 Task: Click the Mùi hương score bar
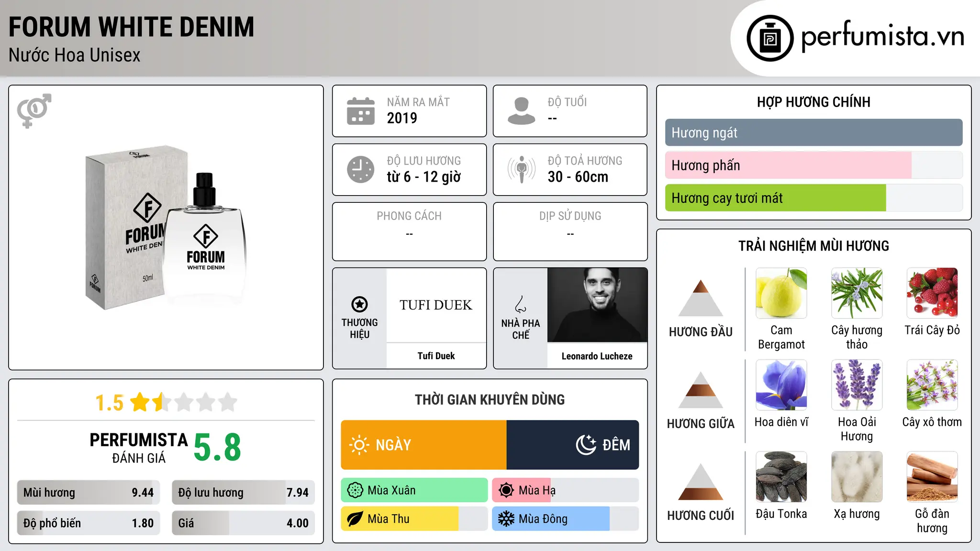pos(89,492)
